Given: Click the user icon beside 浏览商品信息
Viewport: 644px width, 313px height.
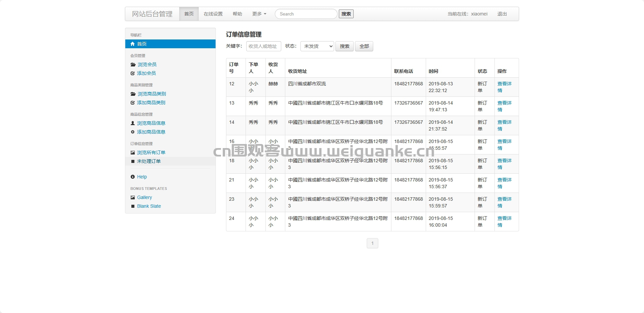Looking at the screenshot, I should click(x=133, y=123).
